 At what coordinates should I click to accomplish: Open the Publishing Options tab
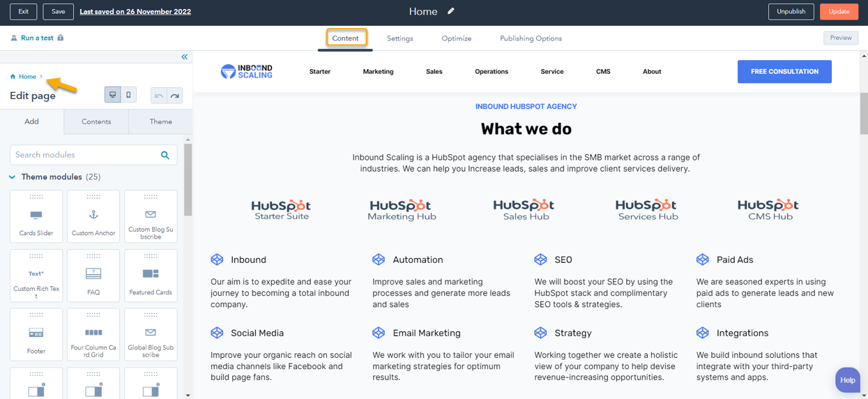[531, 38]
